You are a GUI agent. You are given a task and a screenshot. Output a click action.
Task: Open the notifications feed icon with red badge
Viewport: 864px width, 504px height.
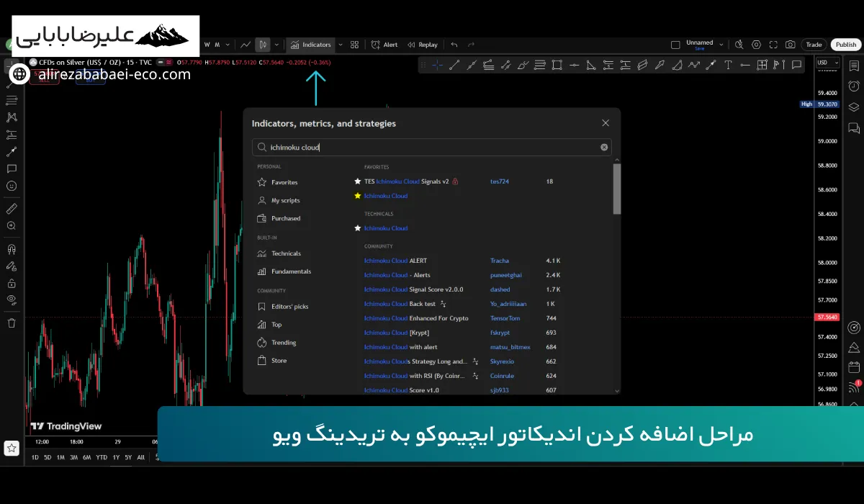[854, 387]
